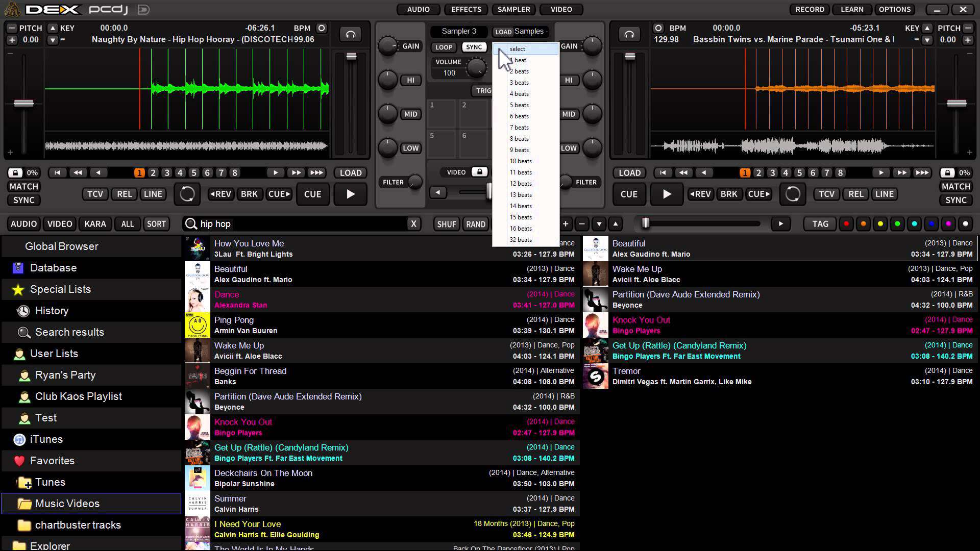Click TAG button
This screenshot has width=980, height=551.
(x=820, y=223)
